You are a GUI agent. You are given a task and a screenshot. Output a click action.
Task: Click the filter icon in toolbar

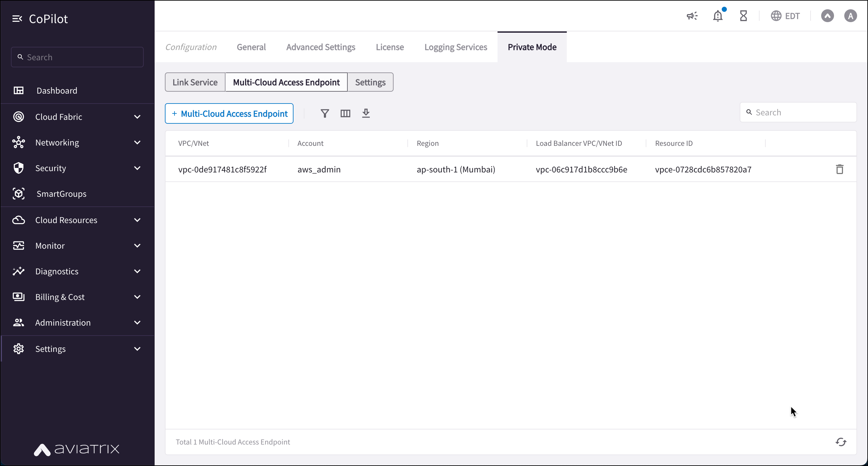[324, 113]
